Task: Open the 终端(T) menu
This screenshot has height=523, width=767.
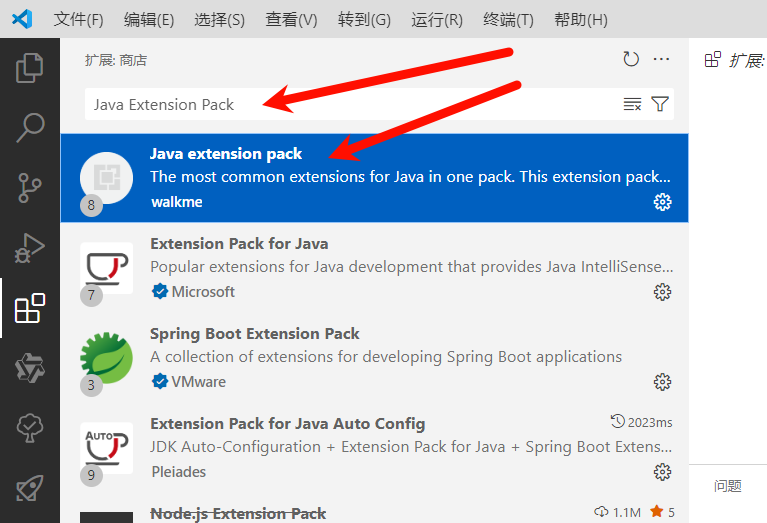Action: pos(508,20)
